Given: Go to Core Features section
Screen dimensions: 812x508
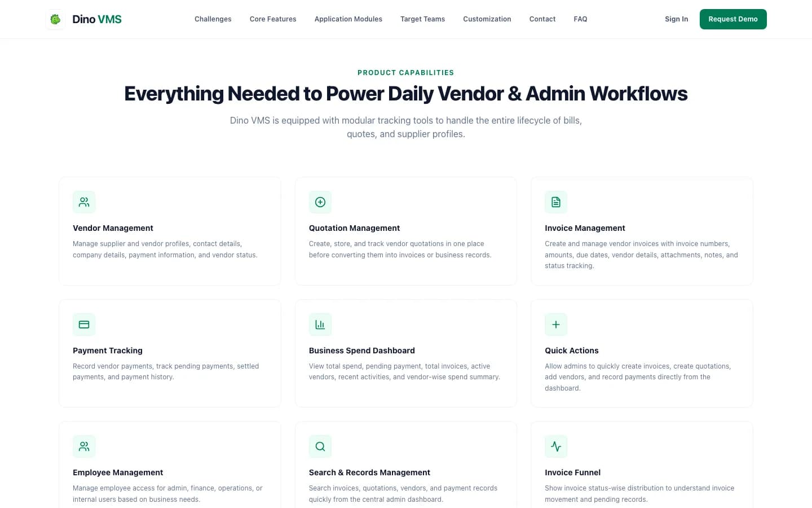Looking at the screenshot, I should click(273, 19).
